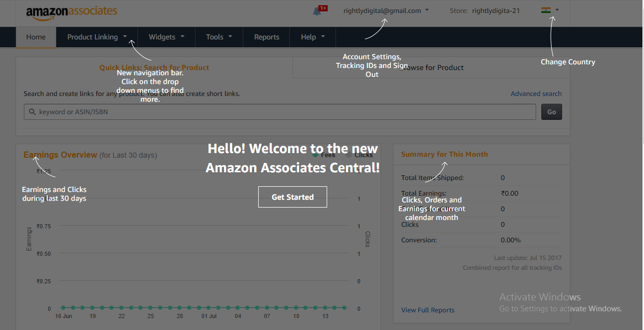Focus the keyword or ASIN/ISBN search field
This screenshot has height=330, width=644.
tap(280, 112)
